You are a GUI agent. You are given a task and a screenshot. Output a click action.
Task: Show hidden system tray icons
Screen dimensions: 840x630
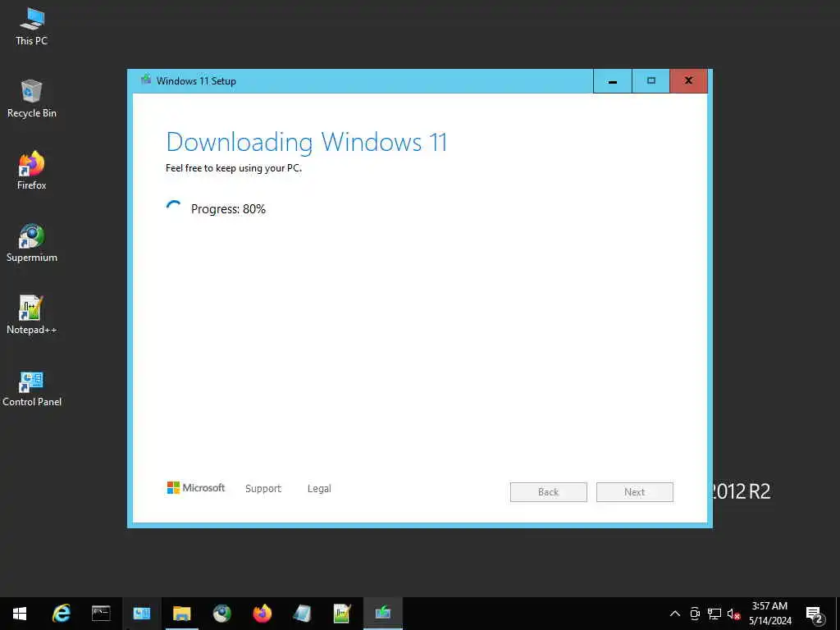(675, 614)
